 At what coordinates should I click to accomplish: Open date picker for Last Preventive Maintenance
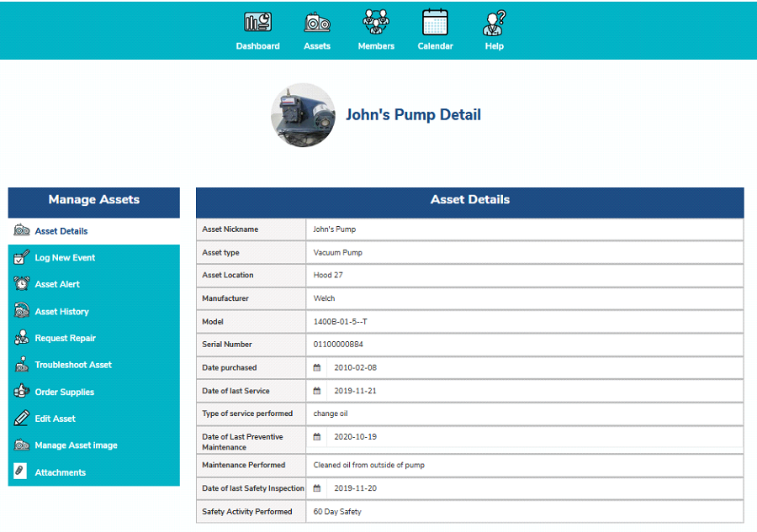tap(317, 437)
